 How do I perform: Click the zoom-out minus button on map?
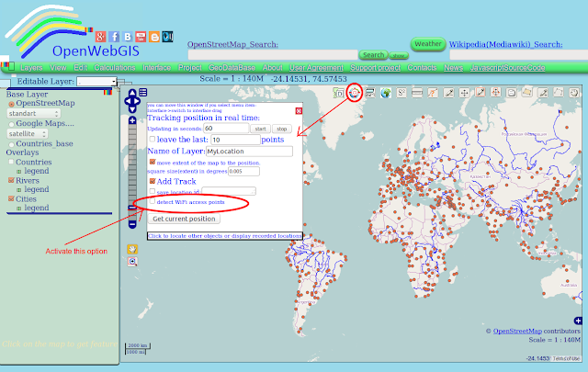pyautogui.click(x=132, y=224)
